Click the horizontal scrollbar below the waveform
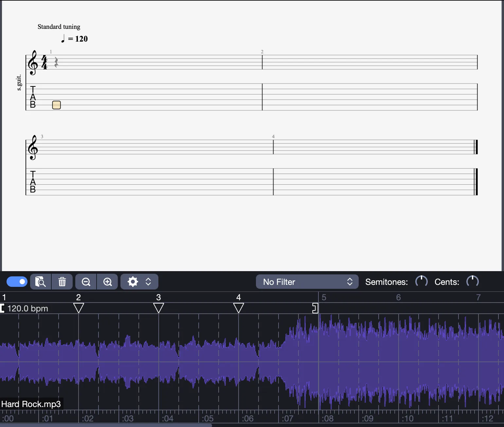This screenshot has height=427, width=504. (106, 425)
